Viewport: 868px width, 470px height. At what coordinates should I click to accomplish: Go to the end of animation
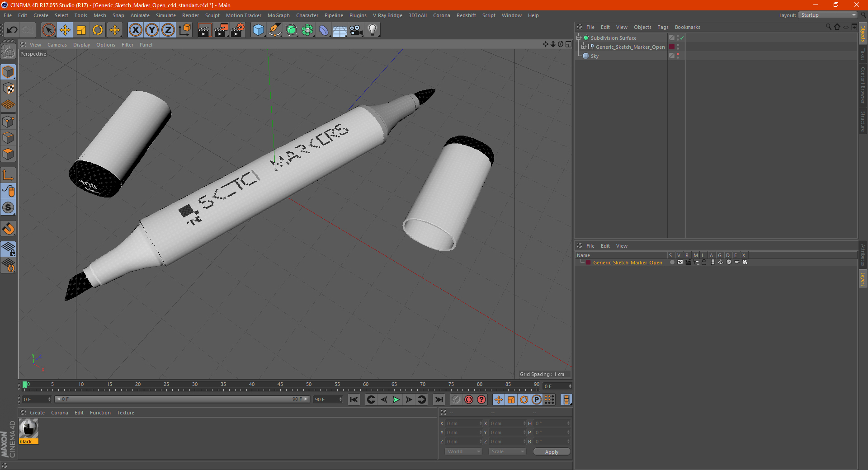coord(439,399)
